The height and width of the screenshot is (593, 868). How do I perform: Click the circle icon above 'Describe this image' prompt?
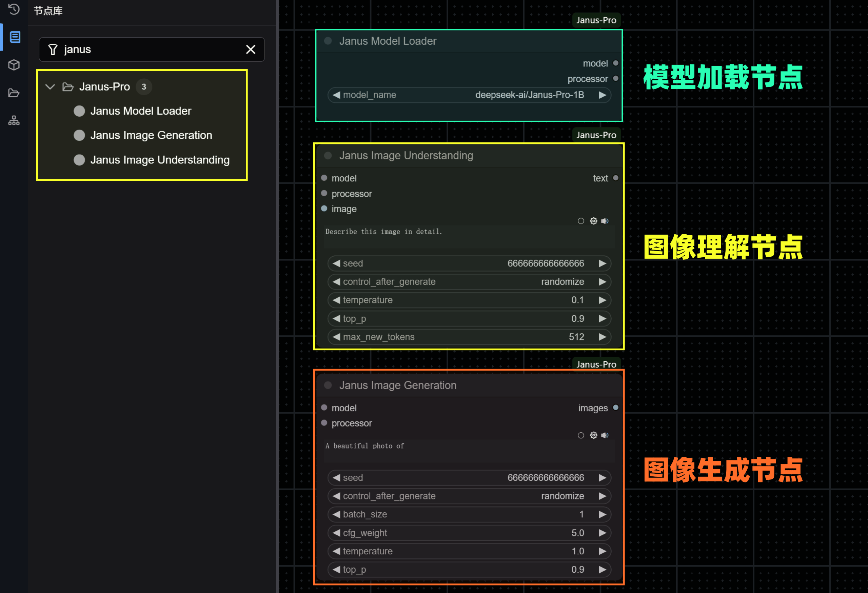(581, 221)
